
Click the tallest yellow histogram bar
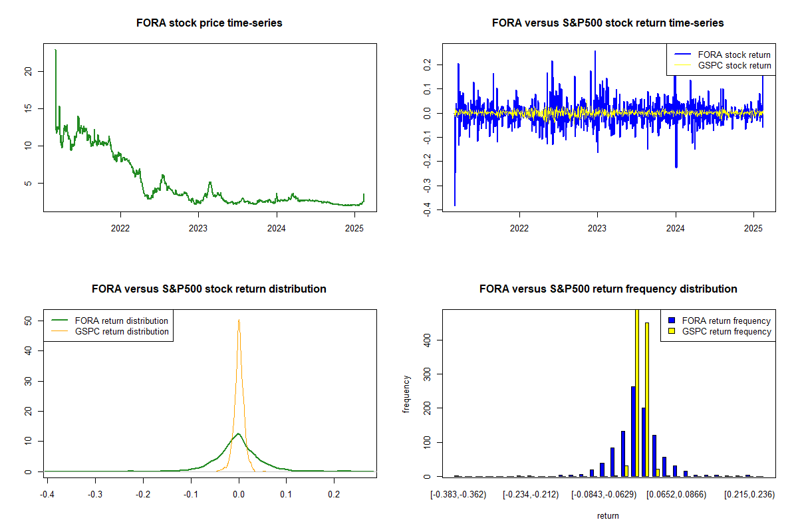pyautogui.click(x=636, y=392)
